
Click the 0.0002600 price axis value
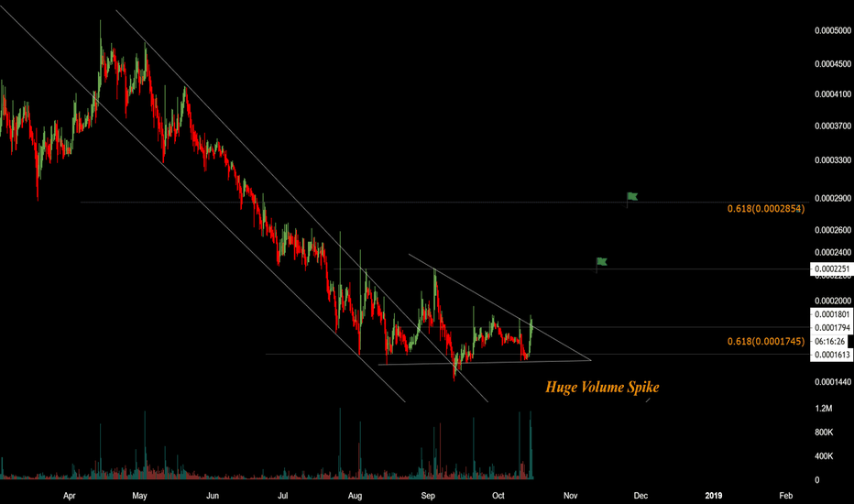(x=833, y=231)
